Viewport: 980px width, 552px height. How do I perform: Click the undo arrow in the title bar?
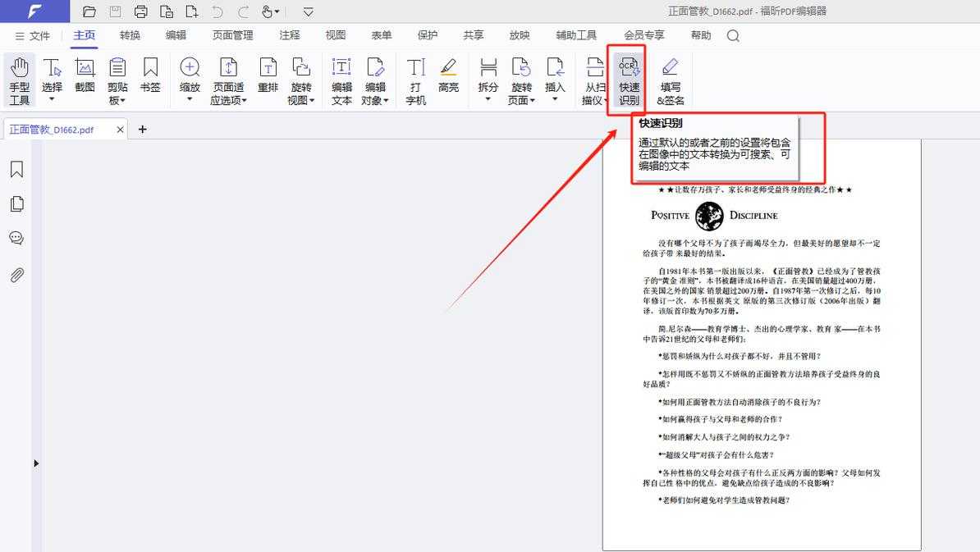pyautogui.click(x=218, y=11)
